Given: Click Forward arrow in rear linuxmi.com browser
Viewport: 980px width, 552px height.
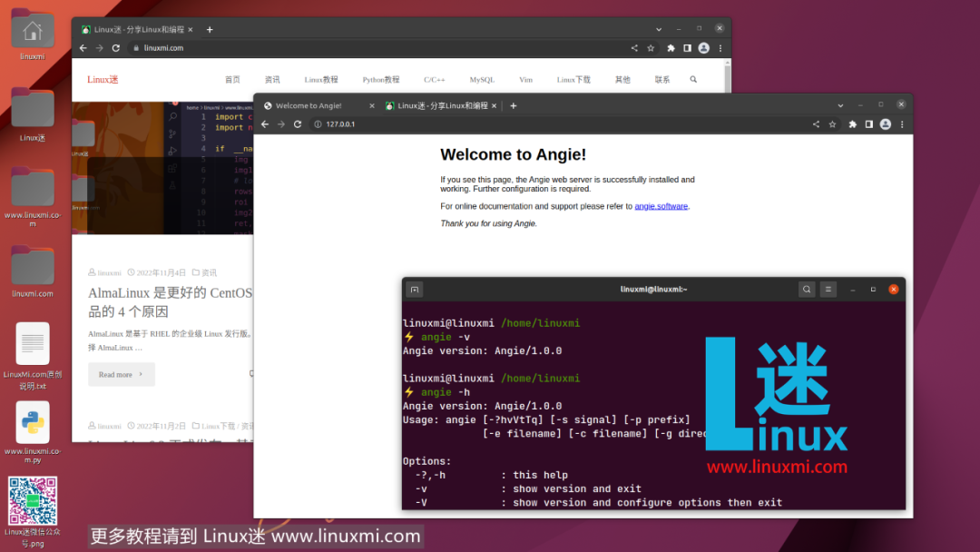Looking at the screenshot, I should click(x=100, y=48).
